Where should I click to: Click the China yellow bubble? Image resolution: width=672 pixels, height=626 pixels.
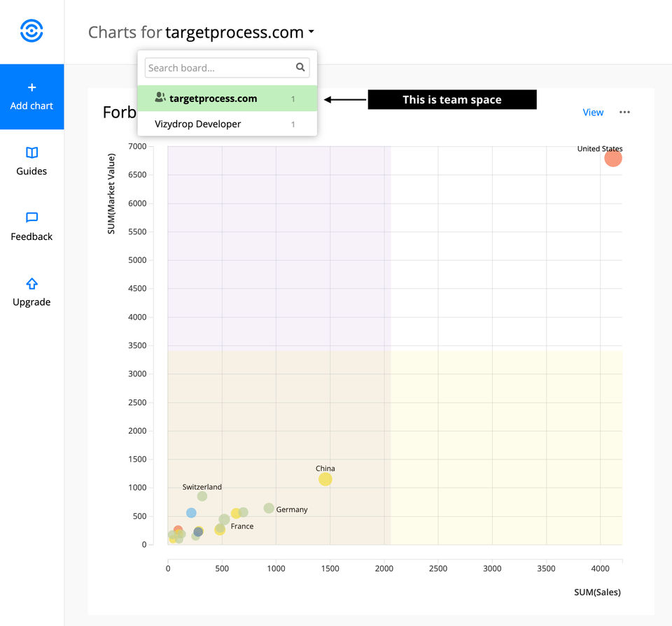click(x=325, y=479)
